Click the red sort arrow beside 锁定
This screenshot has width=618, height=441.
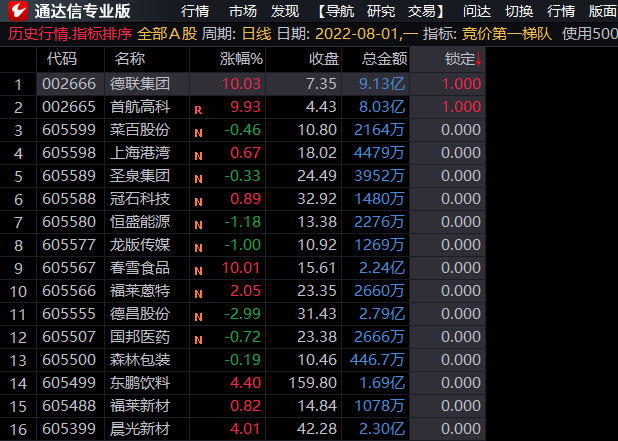(478, 59)
